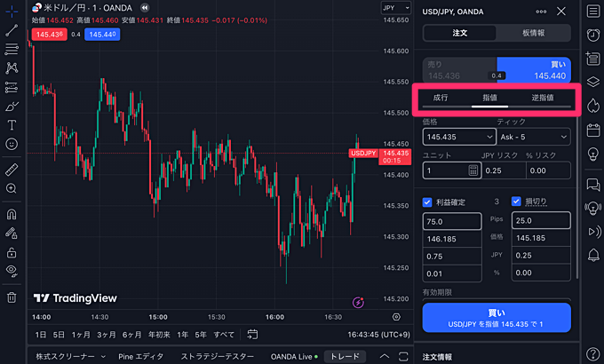Open the hotlists flame icon
Viewport: 604px width, 364px height.
point(593,106)
